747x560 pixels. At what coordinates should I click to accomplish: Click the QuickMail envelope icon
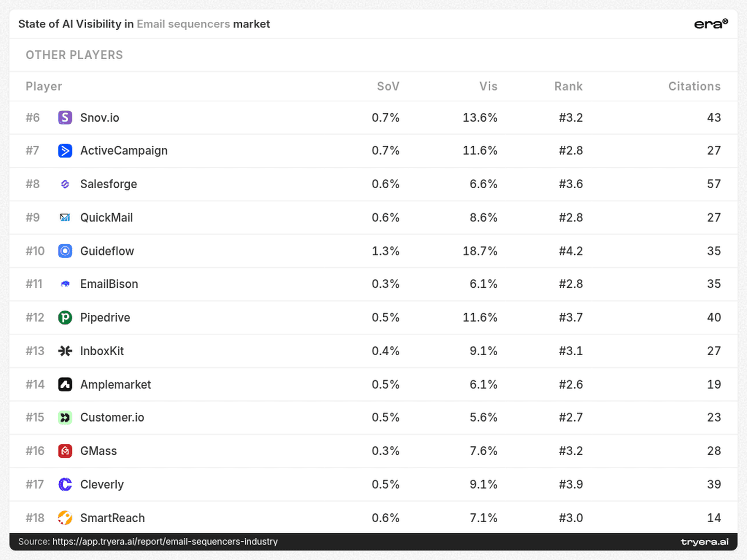pyautogui.click(x=65, y=217)
